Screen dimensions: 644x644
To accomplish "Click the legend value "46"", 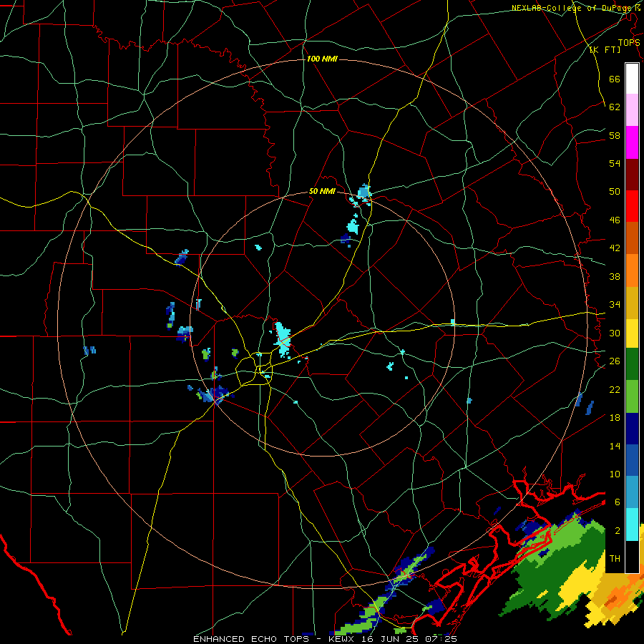I will pyautogui.click(x=615, y=220).
